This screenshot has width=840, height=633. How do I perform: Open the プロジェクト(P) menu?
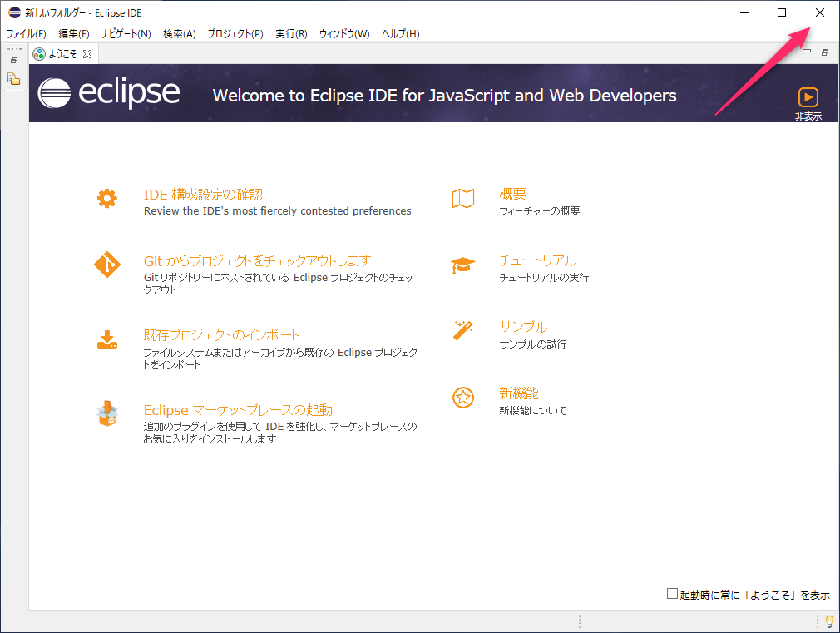pyautogui.click(x=235, y=34)
